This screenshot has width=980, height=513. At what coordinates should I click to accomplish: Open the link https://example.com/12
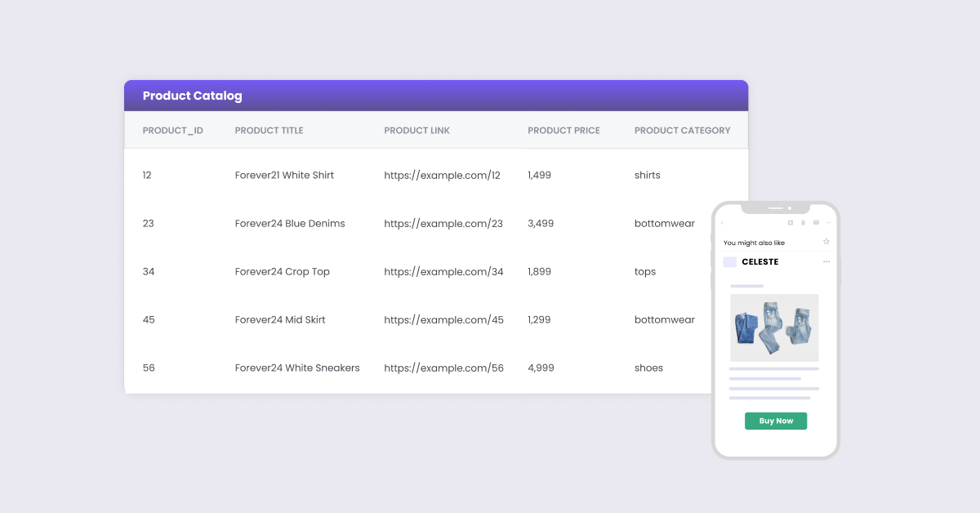[443, 175]
